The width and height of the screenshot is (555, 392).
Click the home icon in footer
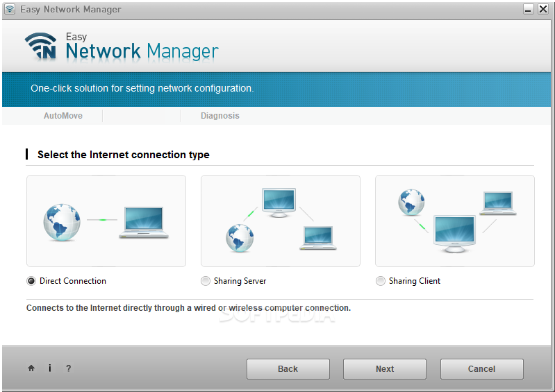[31, 368]
